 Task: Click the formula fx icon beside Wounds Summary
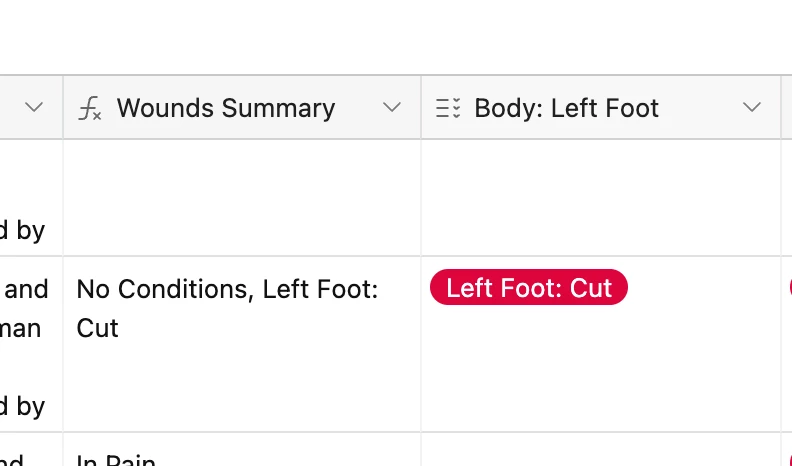pyautogui.click(x=90, y=109)
